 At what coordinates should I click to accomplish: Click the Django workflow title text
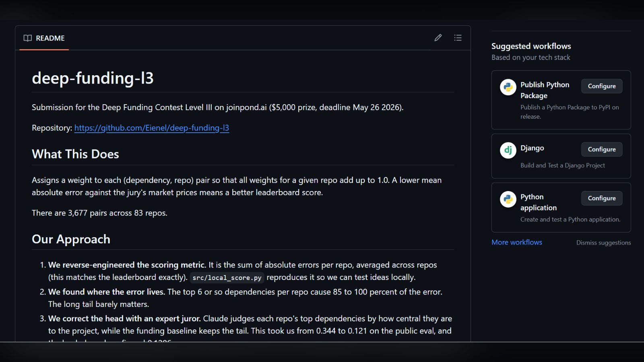pyautogui.click(x=532, y=148)
